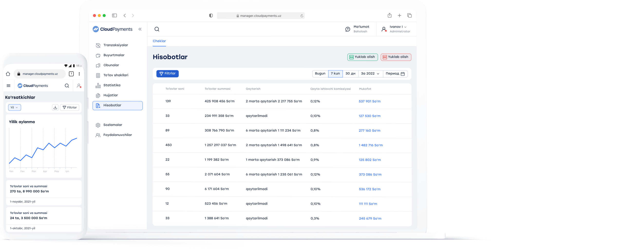Expand the За 2022 year dropdown
Viewport: 644px width, 249px height.
(x=370, y=74)
